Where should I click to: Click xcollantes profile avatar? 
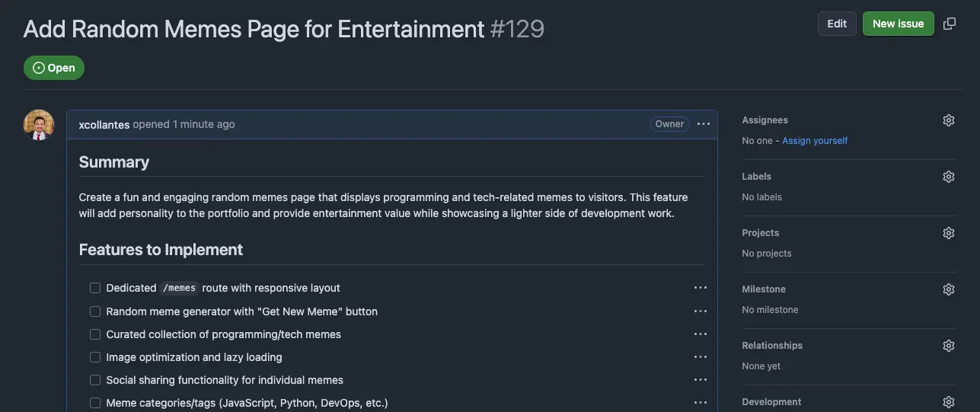tap(39, 125)
